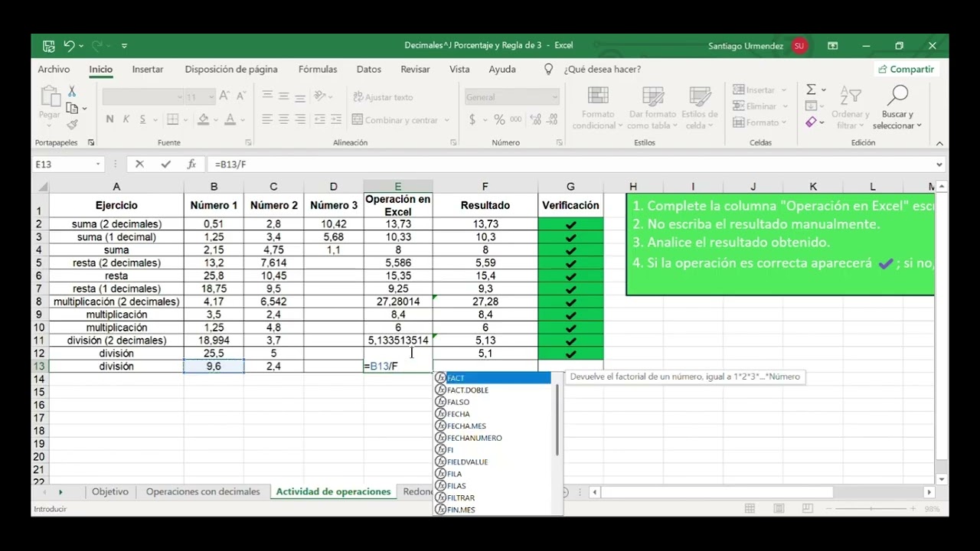
Task: Click the zoom slider in status bar
Action: (871, 509)
